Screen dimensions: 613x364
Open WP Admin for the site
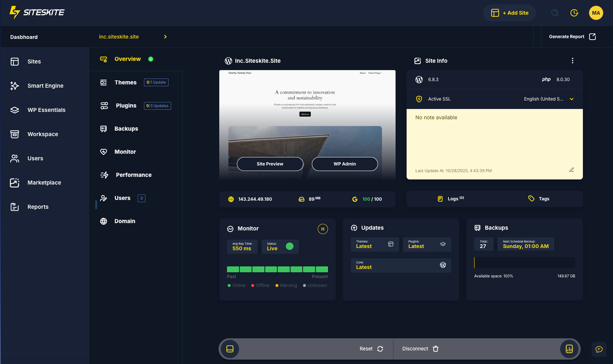tap(345, 164)
